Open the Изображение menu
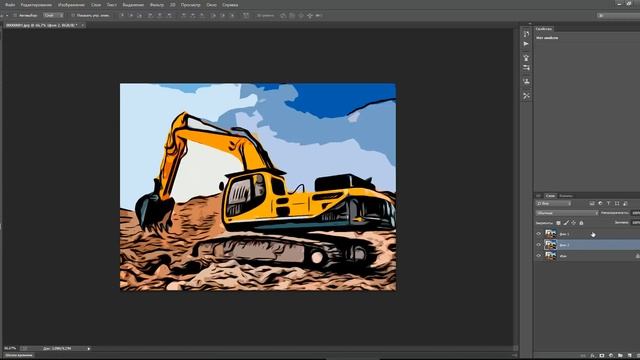 [x=71, y=5]
